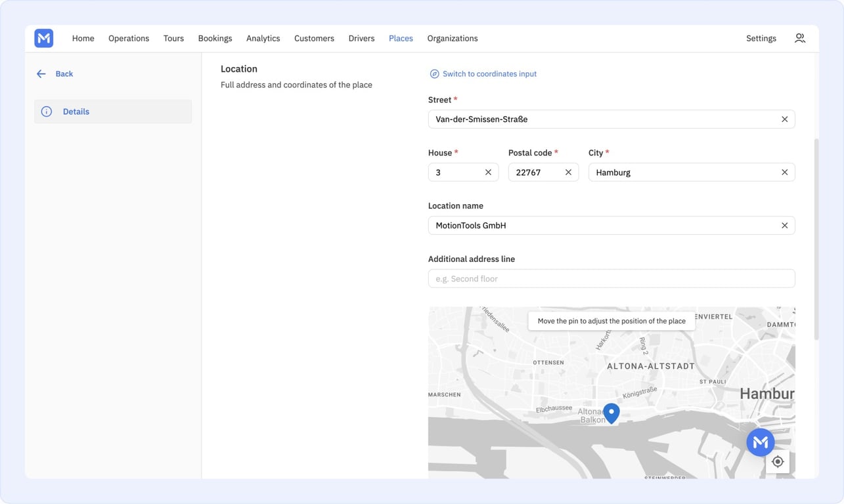This screenshot has width=844, height=504.
Task: Clear the Location name field
Action: (784, 226)
